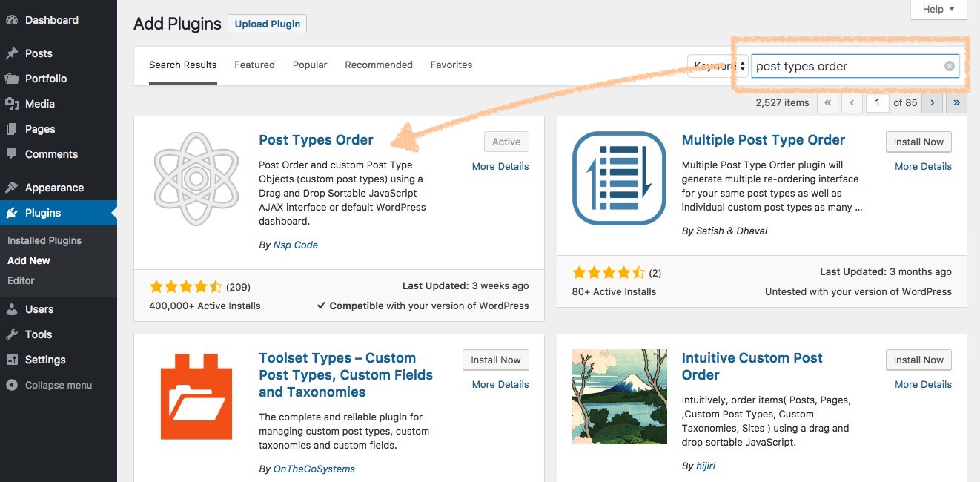
Task: Click the Post Types Order atom icon
Action: click(196, 179)
